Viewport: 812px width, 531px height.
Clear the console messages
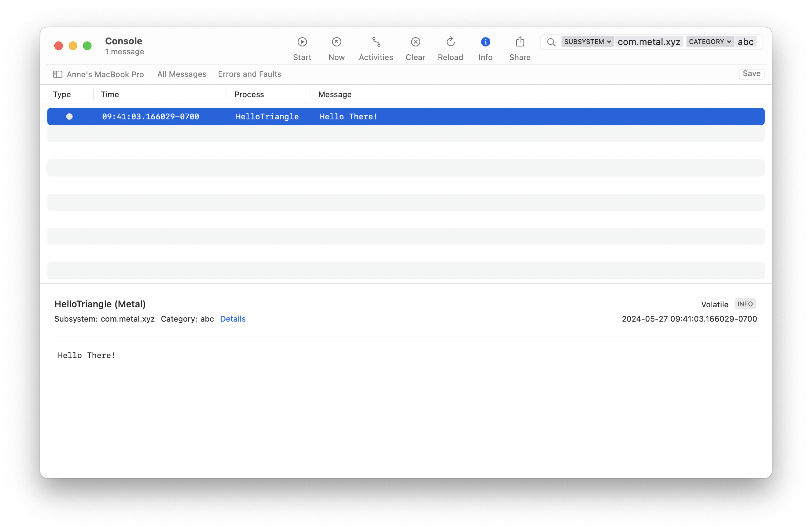pyautogui.click(x=415, y=42)
